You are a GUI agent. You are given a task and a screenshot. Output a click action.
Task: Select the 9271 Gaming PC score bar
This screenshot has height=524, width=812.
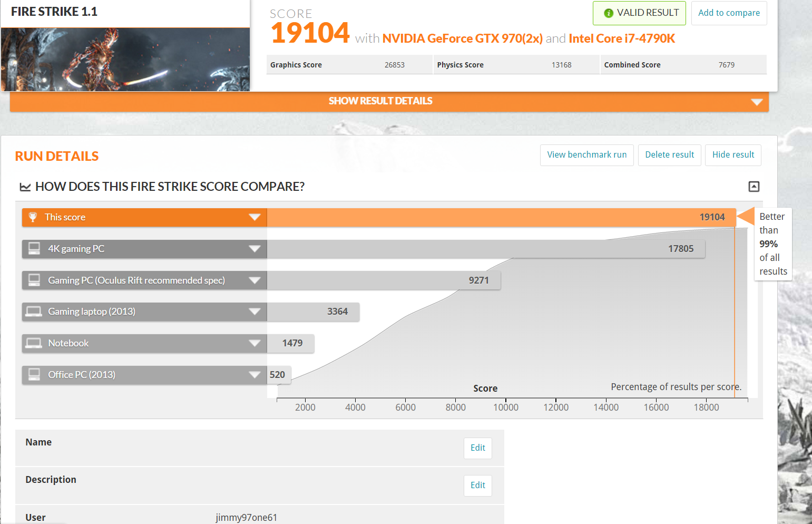384,280
